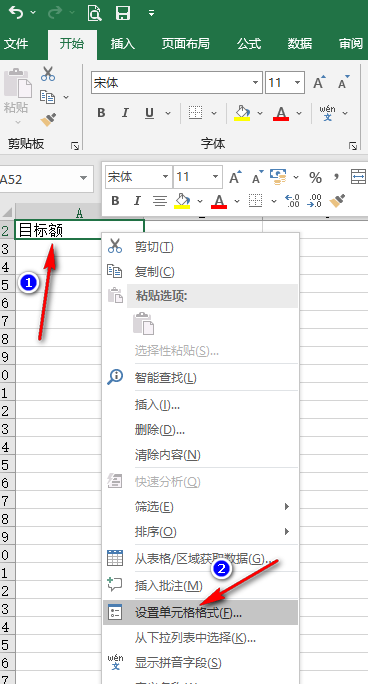Click the ribbon Copy icon

click(x=48, y=97)
